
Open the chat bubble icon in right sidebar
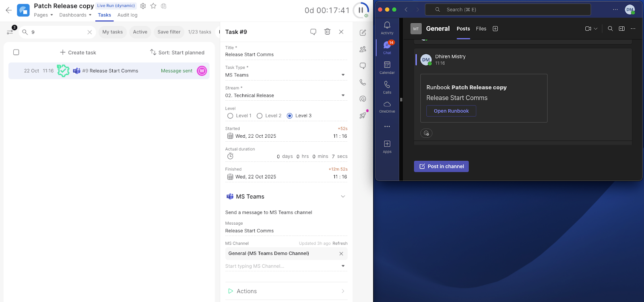(363, 66)
